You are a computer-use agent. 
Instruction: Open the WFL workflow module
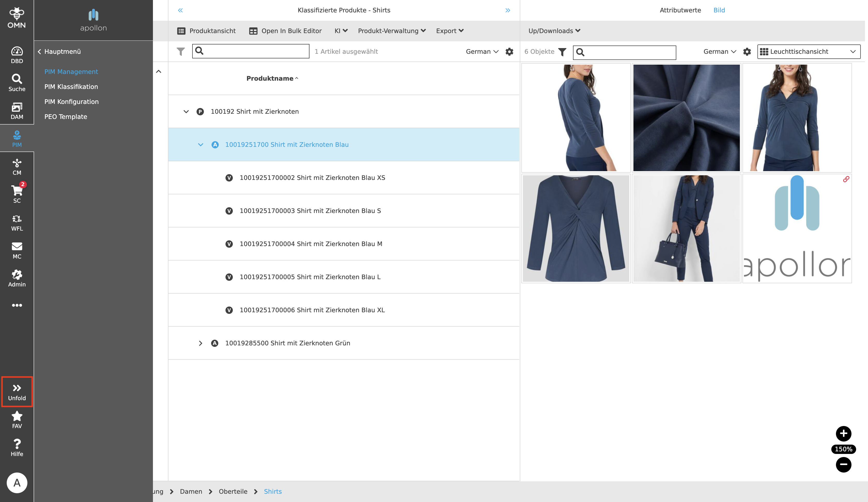[x=17, y=222]
